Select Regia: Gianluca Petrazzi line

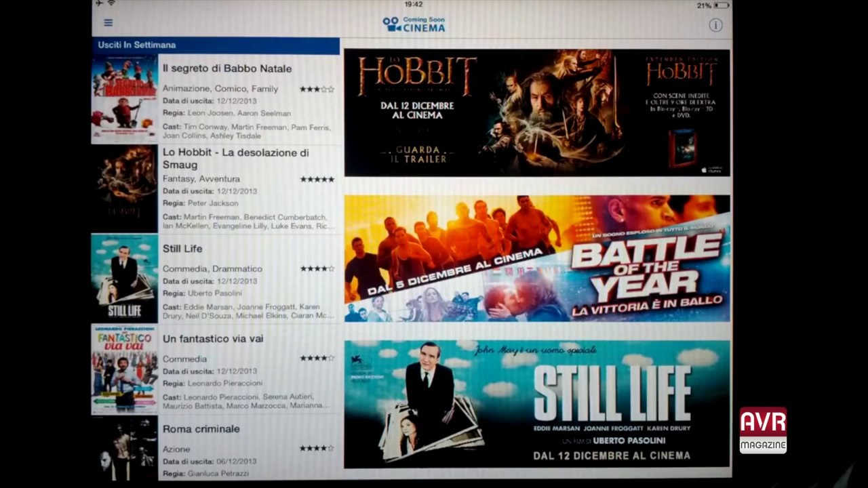[205, 472]
